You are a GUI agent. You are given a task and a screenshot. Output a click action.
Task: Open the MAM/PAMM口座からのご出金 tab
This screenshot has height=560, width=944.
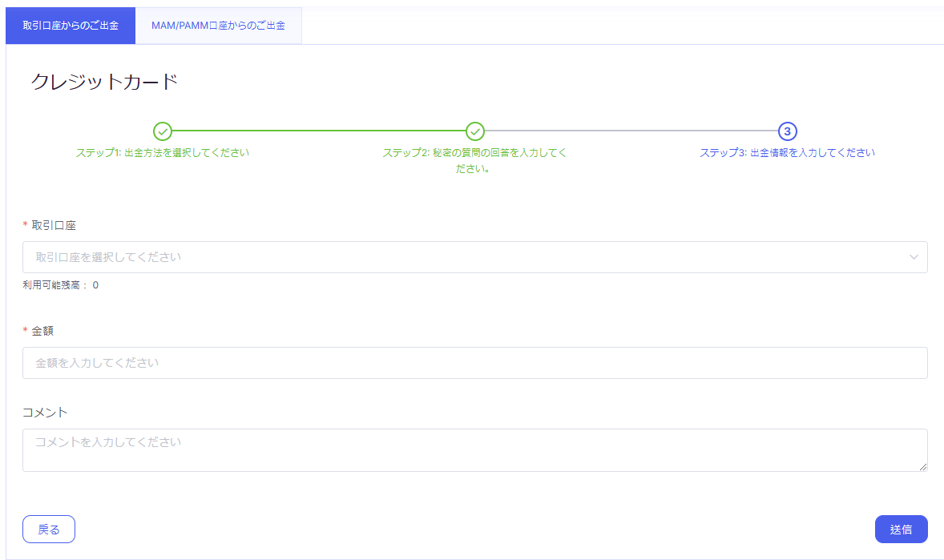pyautogui.click(x=218, y=26)
